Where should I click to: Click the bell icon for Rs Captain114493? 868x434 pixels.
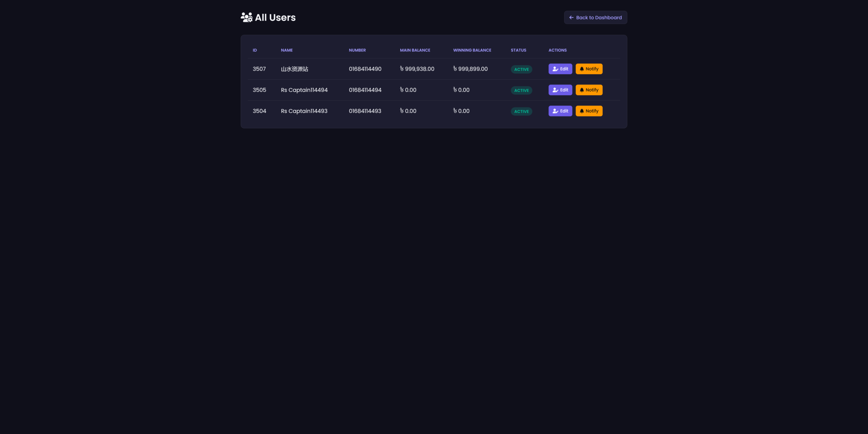click(582, 111)
